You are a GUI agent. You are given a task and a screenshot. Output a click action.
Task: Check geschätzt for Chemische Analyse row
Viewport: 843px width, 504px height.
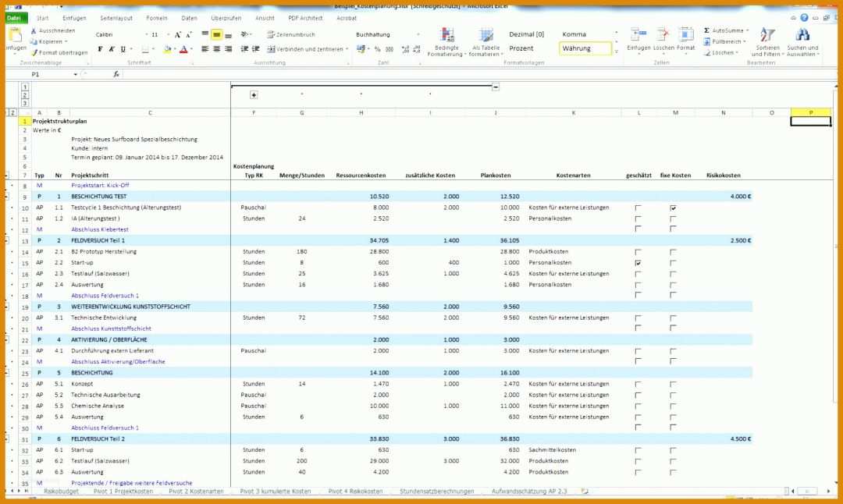coord(638,406)
